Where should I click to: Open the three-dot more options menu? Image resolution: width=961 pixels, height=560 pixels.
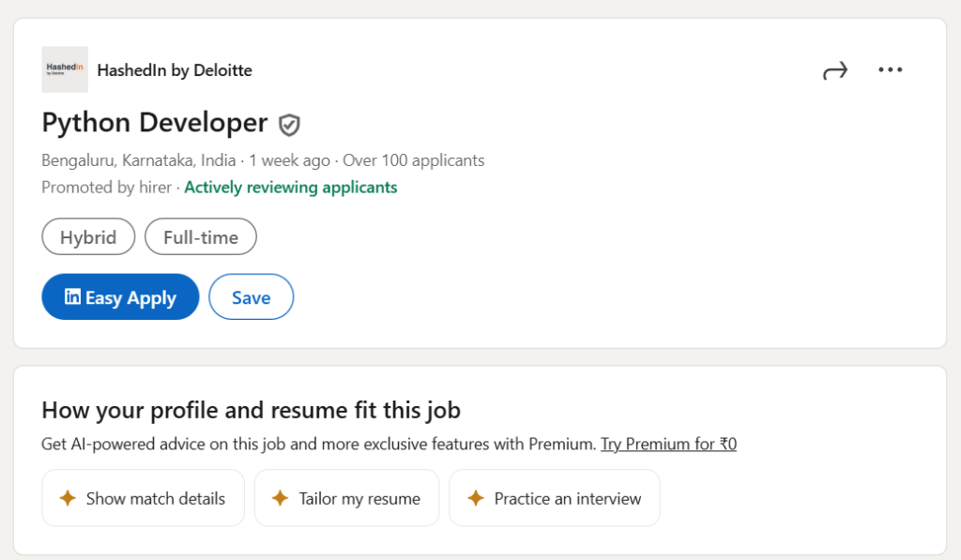pyautogui.click(x=890, y=70)
